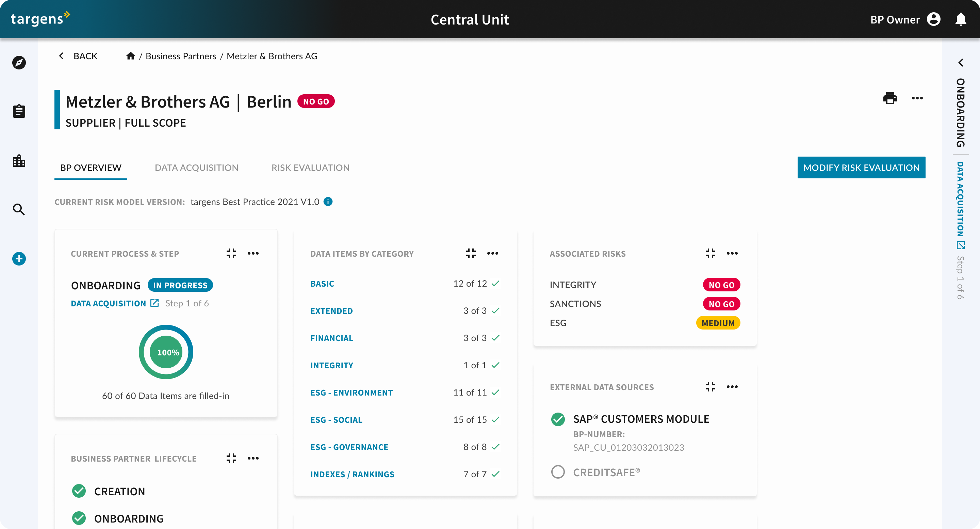
Task: Toggle the Onboarding lifecycle checkmark
Action: 79,518
